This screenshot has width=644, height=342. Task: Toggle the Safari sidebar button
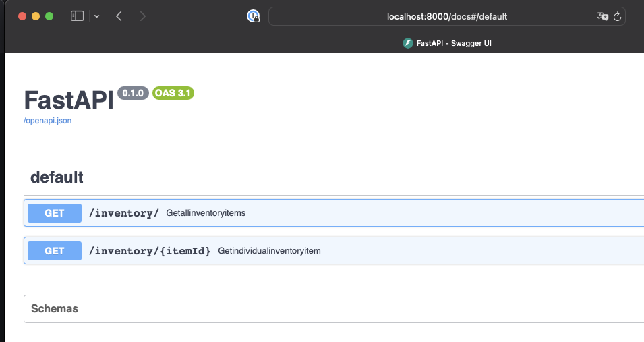78,16
